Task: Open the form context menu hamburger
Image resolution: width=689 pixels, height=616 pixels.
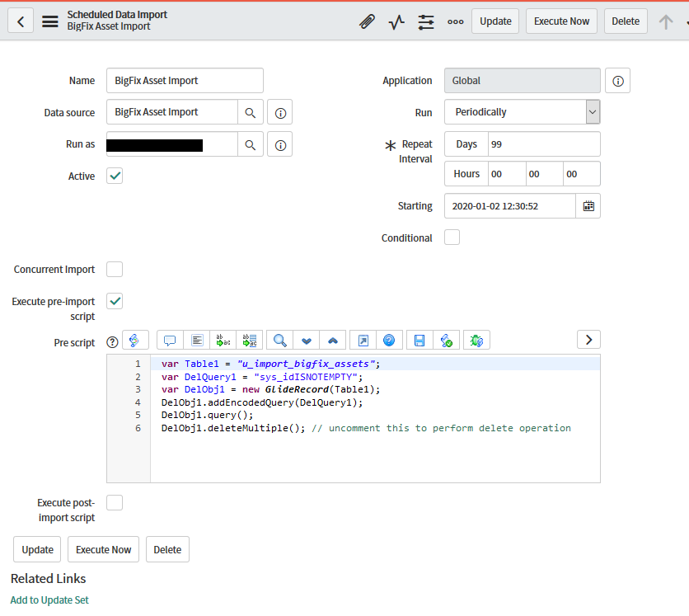Action: point(50,21)
